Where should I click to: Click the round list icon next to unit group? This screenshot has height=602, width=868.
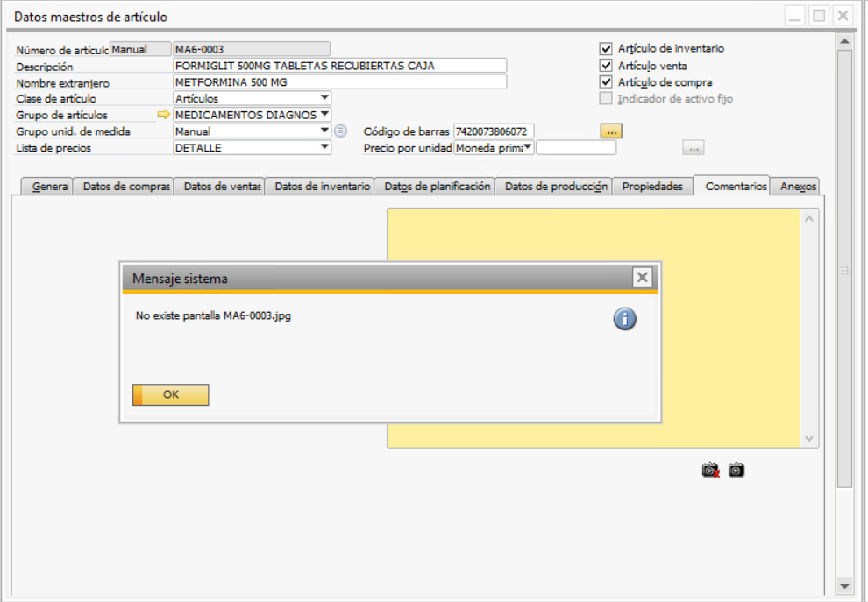341,131
